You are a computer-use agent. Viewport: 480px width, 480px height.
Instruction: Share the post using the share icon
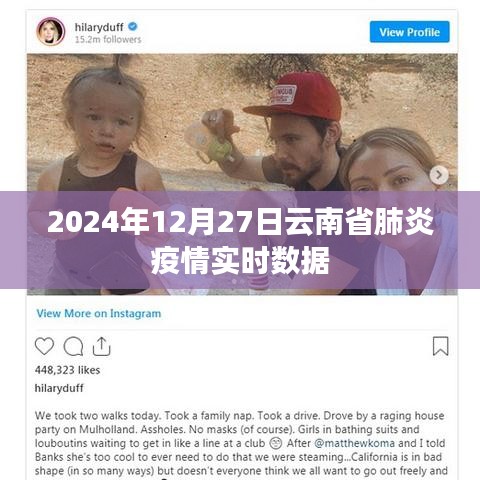pyautogui.click(x=101, y=346)
